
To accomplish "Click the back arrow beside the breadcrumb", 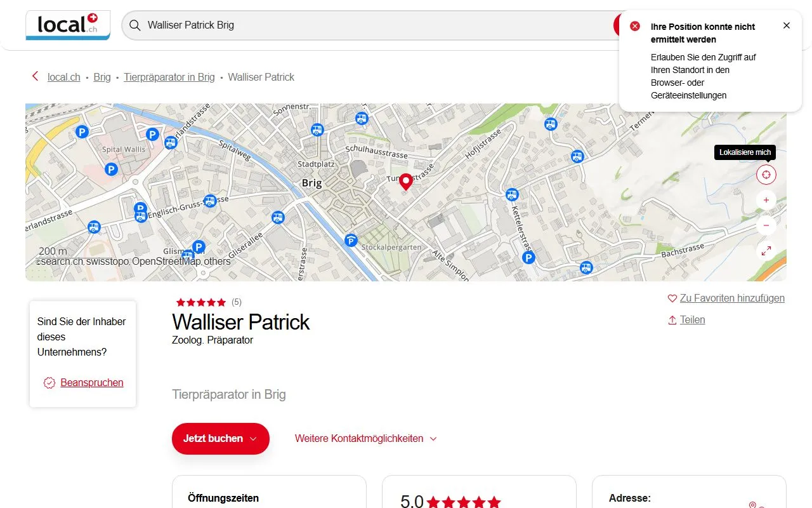I will (x=35, y=76).
